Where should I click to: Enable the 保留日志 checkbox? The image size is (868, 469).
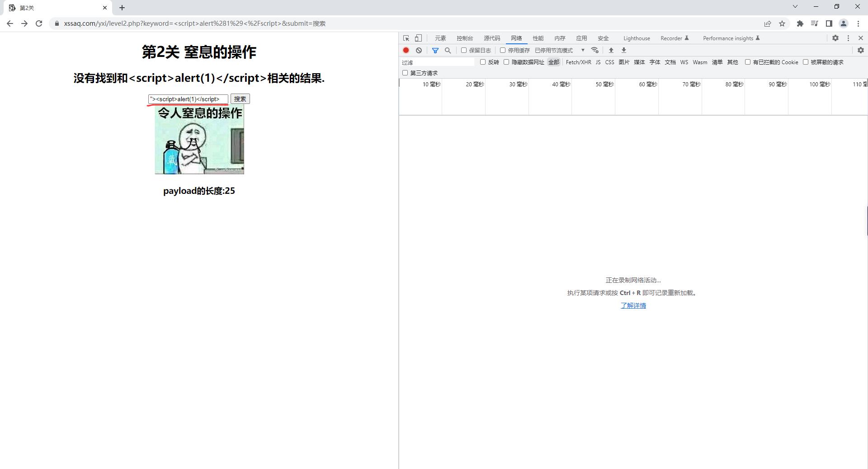click(464, 50)
